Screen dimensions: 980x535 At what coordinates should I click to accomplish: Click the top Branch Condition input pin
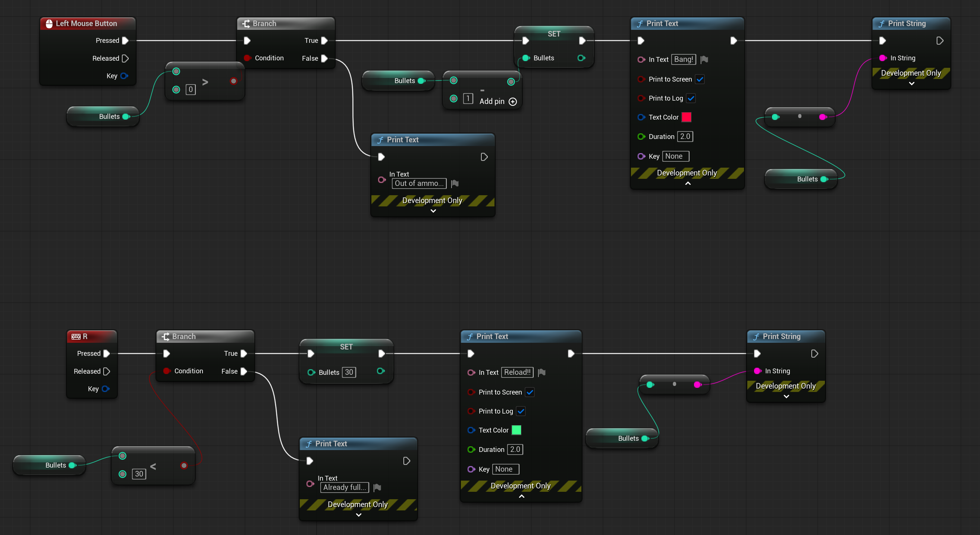pos(247,58)
